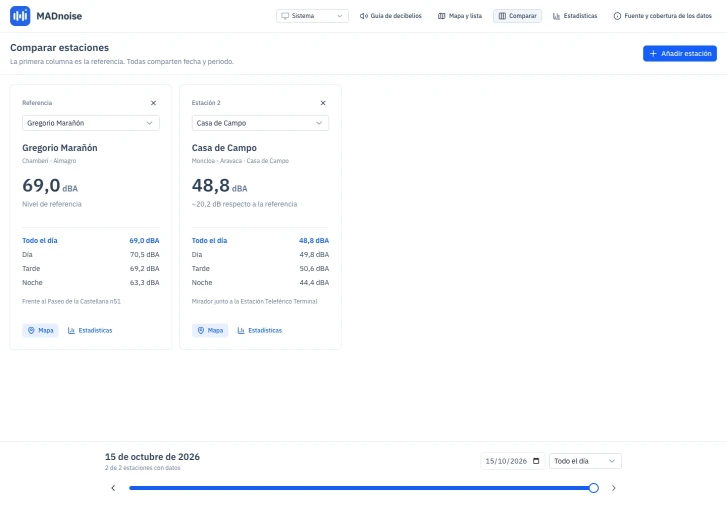This screenshot has width=727, height=512.
Task: Click the info icon beside Fuente y cobertura
Action: tap(617, 16)
